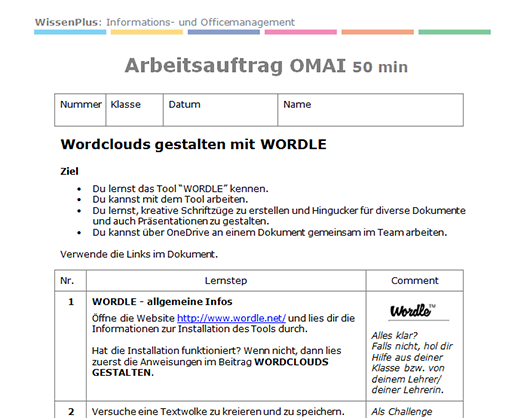Click heading 'Wordclouds gestalten mit WORDLE'
This screenshot has width=524, height=418.
193,144
